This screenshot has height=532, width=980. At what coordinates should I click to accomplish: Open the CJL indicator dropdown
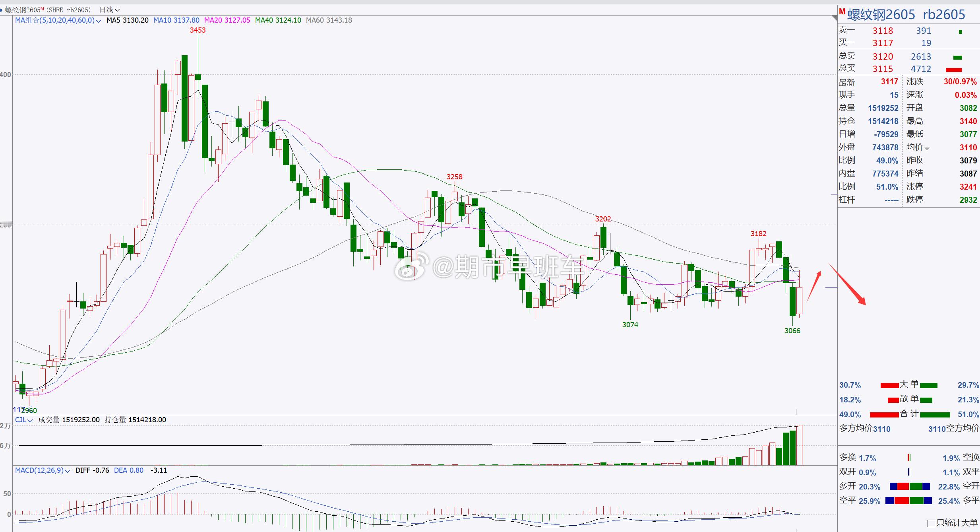coord(30,420)
